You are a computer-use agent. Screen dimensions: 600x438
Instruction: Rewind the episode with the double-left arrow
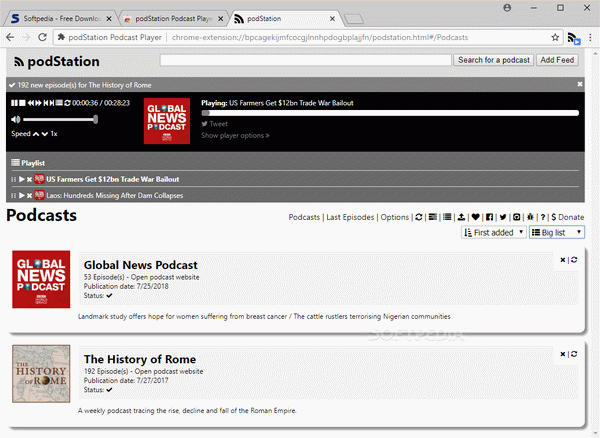click(31, 103)
